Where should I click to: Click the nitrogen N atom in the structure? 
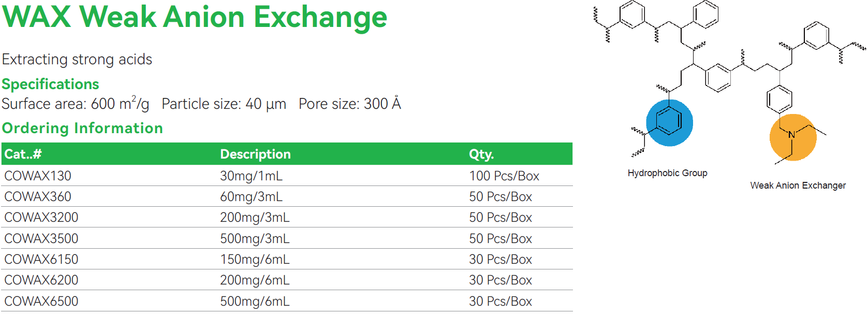(x=791, y=135)
